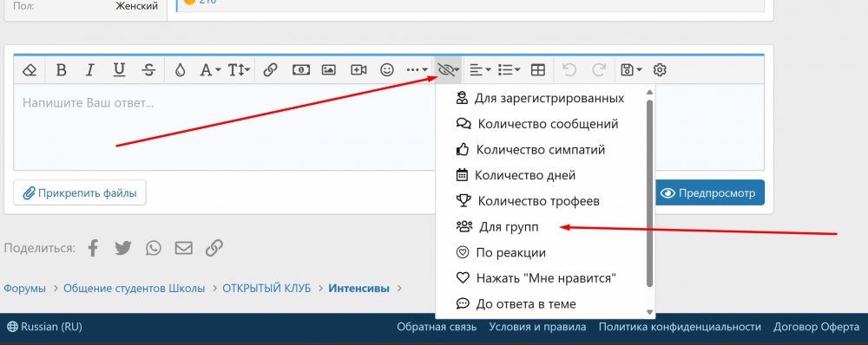
Task: Open 'ОТКРЫТЫЙ КЛУБ' breadcrumb link
Action: click(x=266, y=289)
